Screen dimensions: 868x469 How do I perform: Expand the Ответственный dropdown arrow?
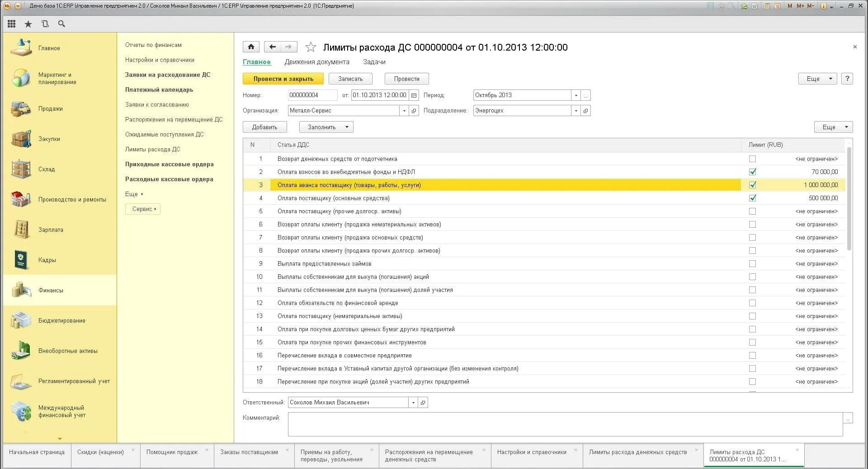(x=413, y=403)
